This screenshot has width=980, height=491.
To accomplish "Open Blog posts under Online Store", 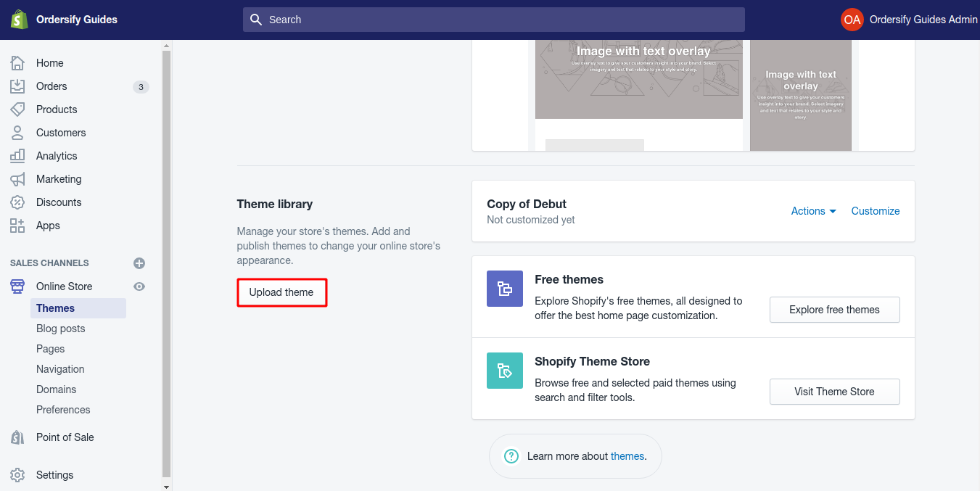I will coord(61,329).
